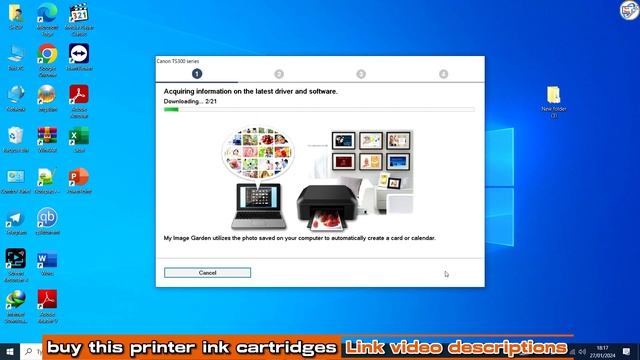
Task: Open the taskbar clock and date
Action: 602,351
